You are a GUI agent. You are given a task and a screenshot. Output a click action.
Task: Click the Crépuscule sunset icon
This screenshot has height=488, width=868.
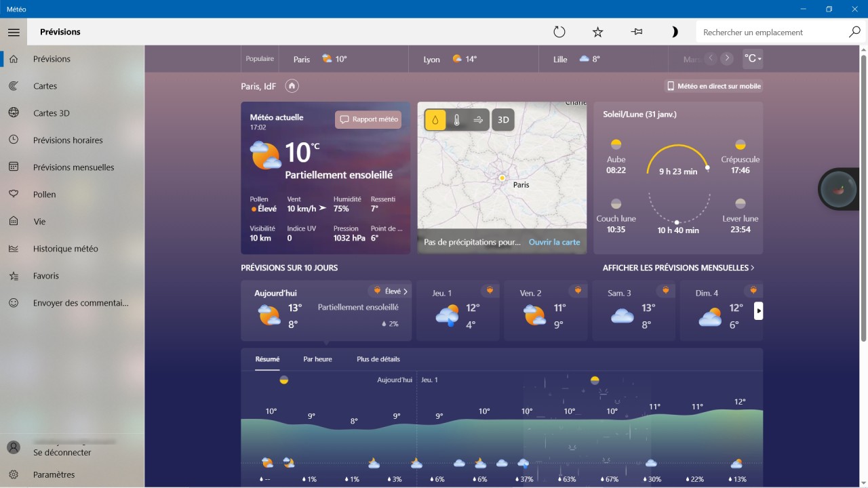click(x=741, y=144)
